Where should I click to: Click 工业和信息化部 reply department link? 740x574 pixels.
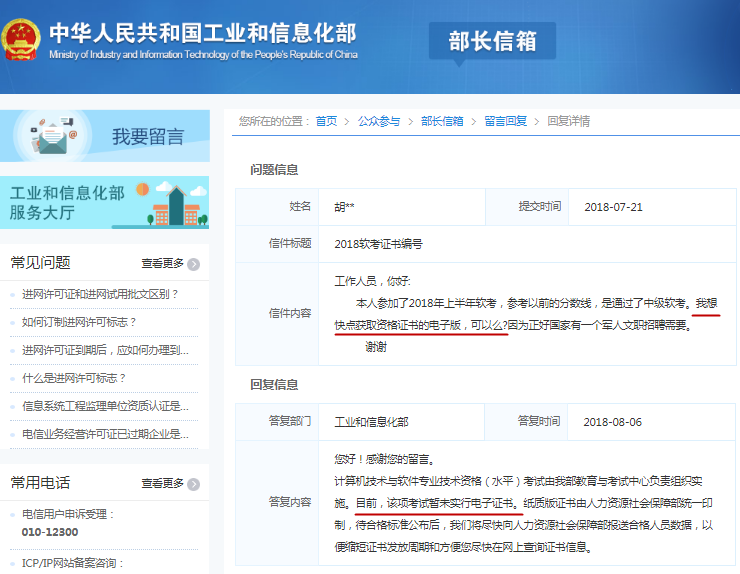coord(371,422)
